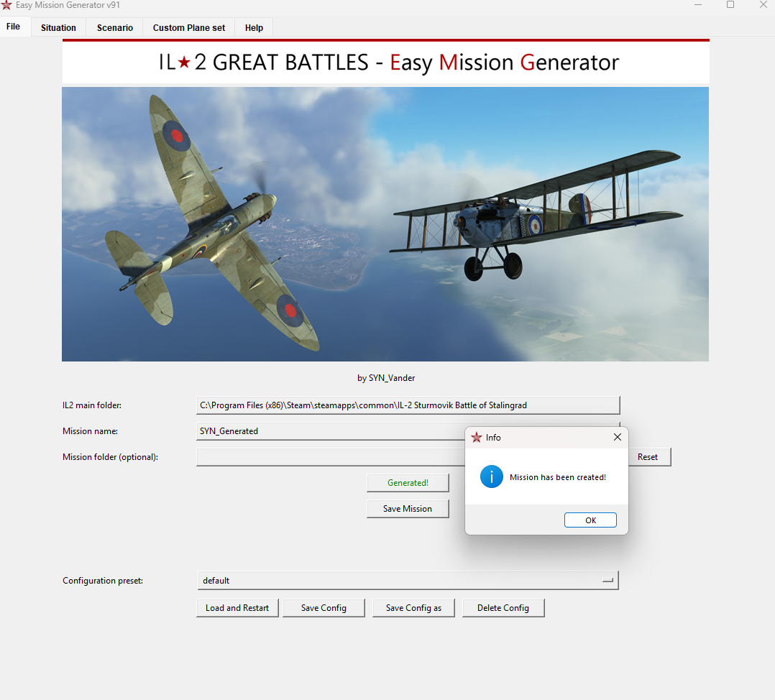Switch to the Scenario tab
This screenshot has width=775, height=700.
click(115, 27)
